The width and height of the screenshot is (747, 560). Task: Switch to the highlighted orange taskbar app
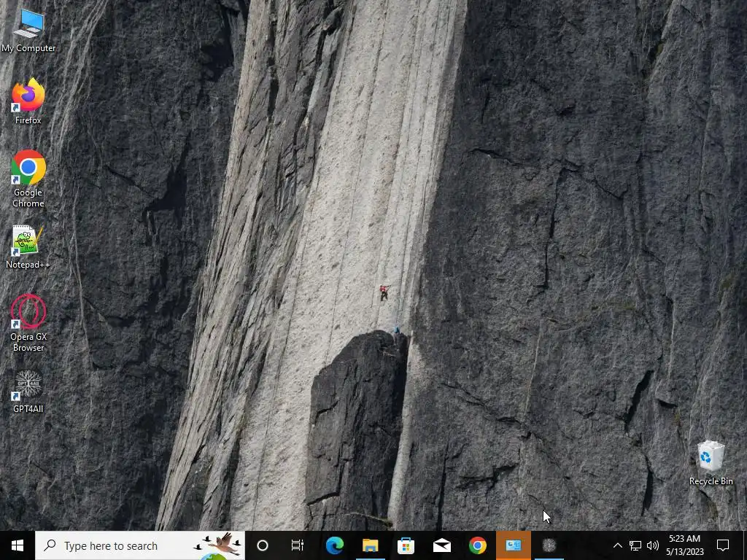click(x=513, y=545)
